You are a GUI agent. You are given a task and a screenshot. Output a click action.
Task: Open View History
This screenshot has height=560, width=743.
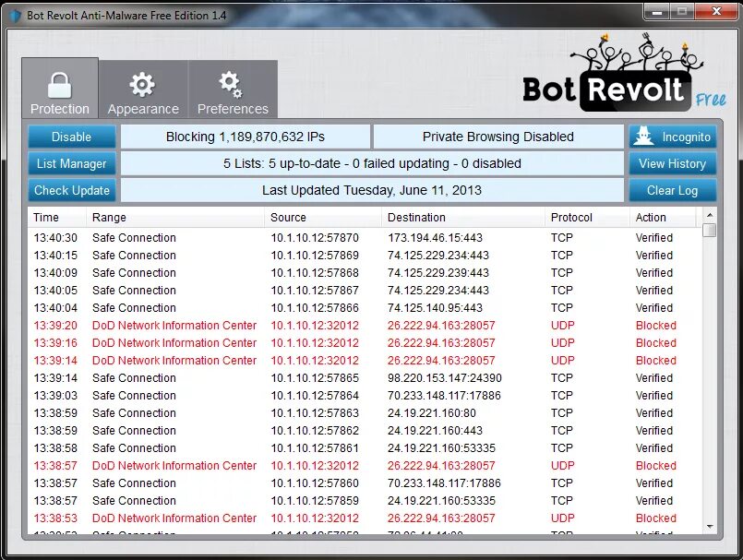click(673, 163)
